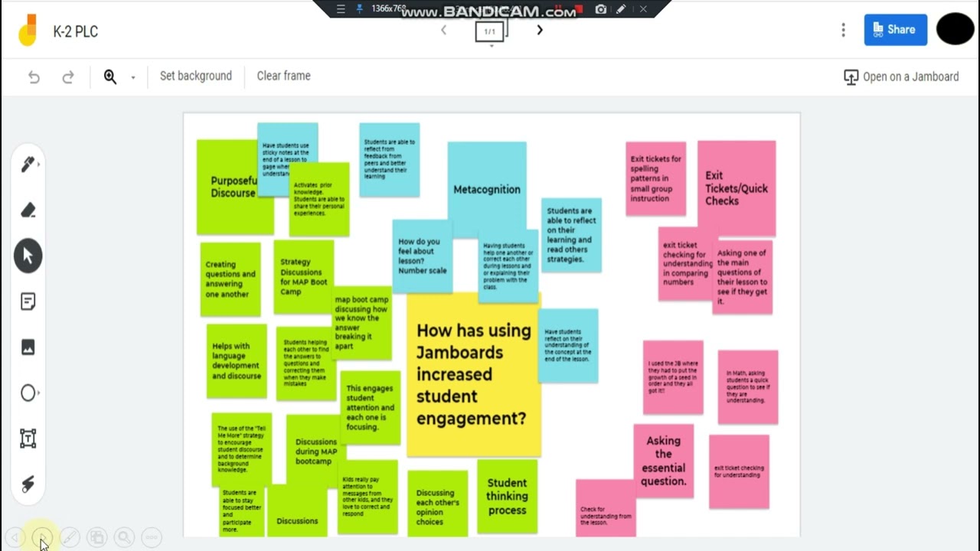Viewport: 980px width, 551px height.
Task: Click the bottom overlay pen button
Action: coord(70,538)
